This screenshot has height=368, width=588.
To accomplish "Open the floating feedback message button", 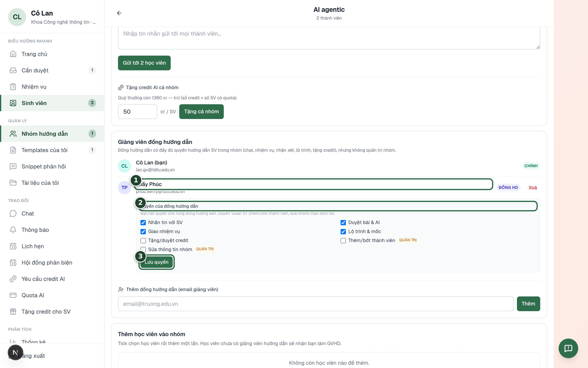I will 568,348.
